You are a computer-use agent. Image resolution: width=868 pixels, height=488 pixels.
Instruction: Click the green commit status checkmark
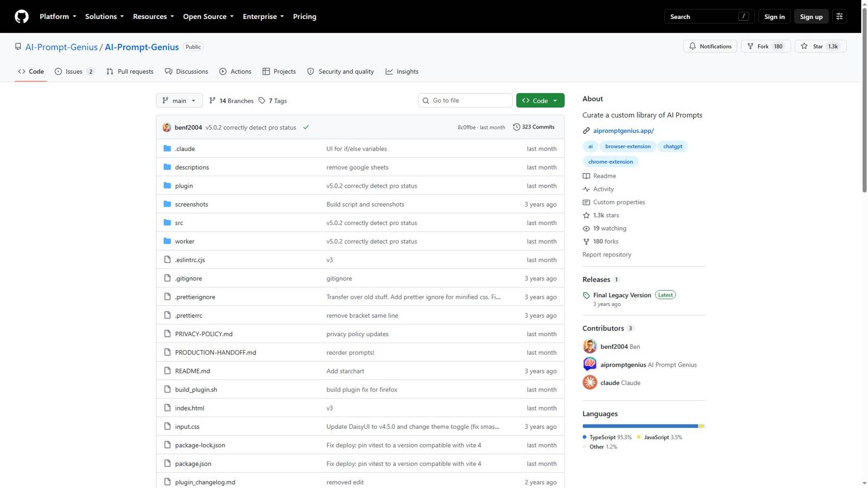pos(306,127)
